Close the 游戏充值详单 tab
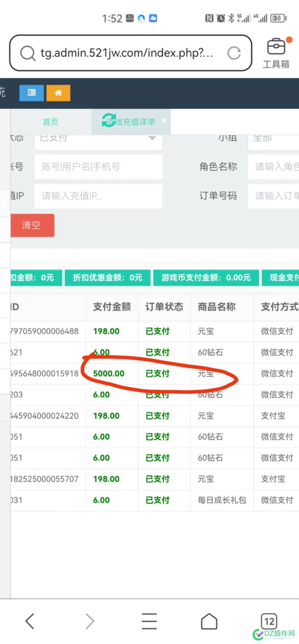 click(x=164, y=121)
